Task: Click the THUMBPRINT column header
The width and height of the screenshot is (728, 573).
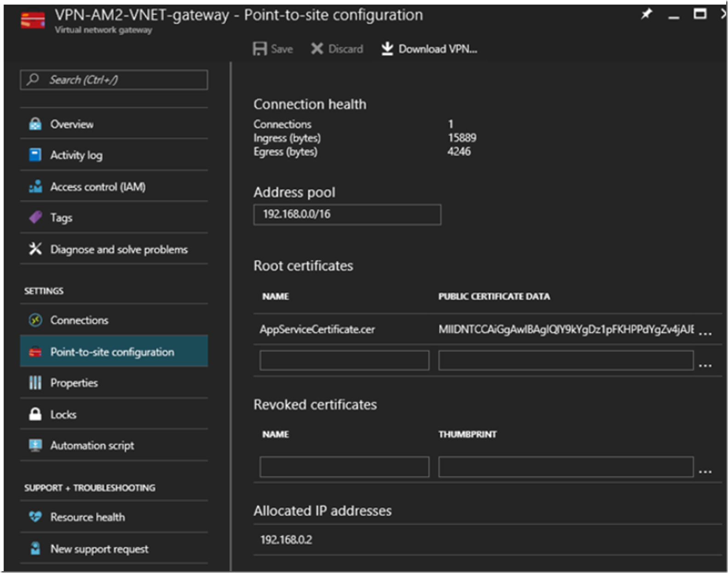Action: 467,434
